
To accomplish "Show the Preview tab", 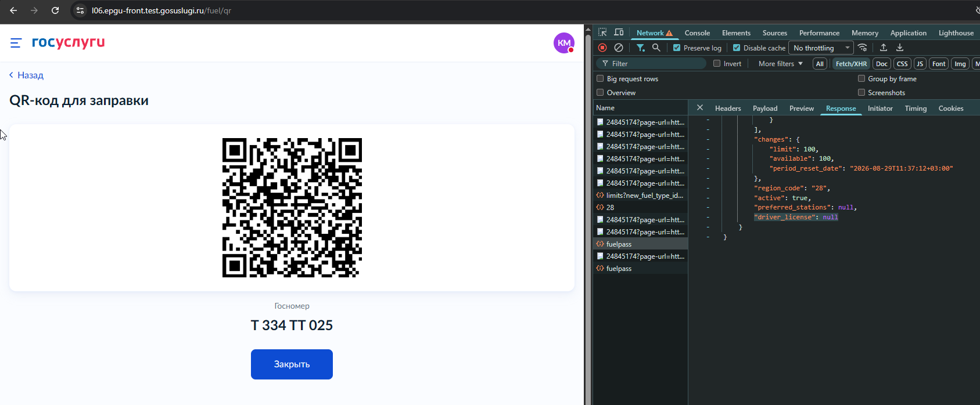I will (x=802, y=108).
